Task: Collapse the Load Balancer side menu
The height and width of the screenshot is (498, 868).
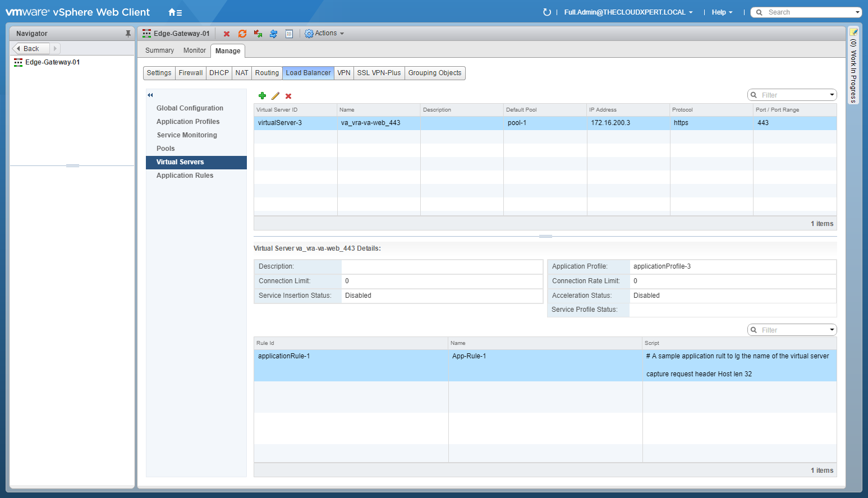Action: (150, 95)
